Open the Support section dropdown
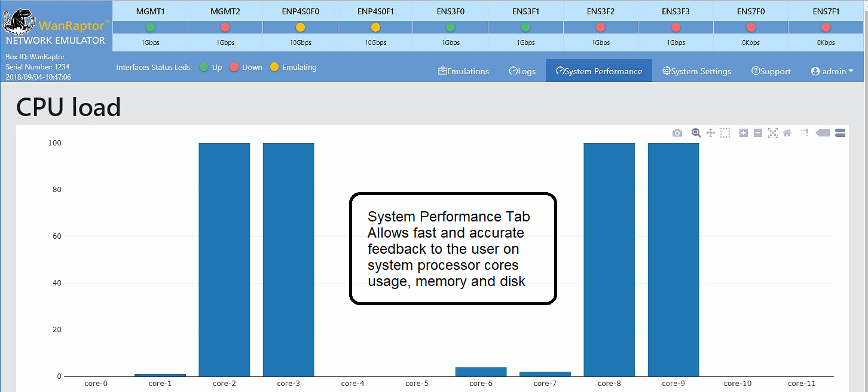The height and width of the screenshot is (392, 868). click(x=771, y=71)
